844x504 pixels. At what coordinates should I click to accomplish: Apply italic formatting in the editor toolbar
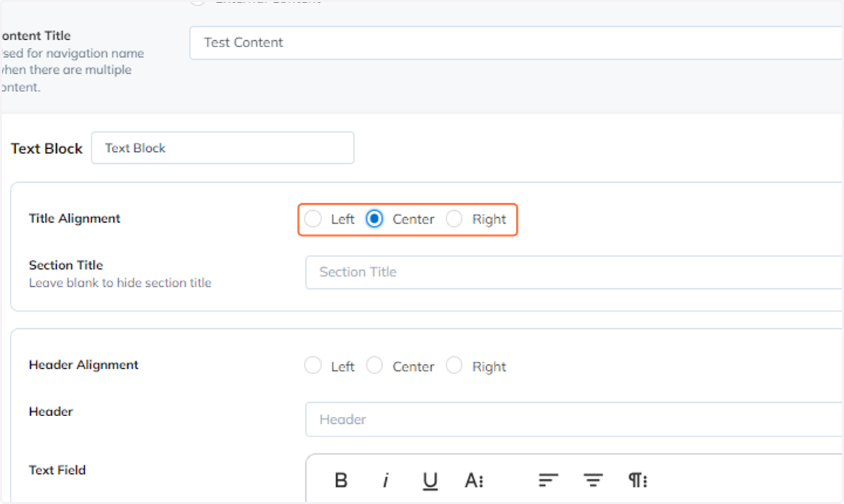385,481
